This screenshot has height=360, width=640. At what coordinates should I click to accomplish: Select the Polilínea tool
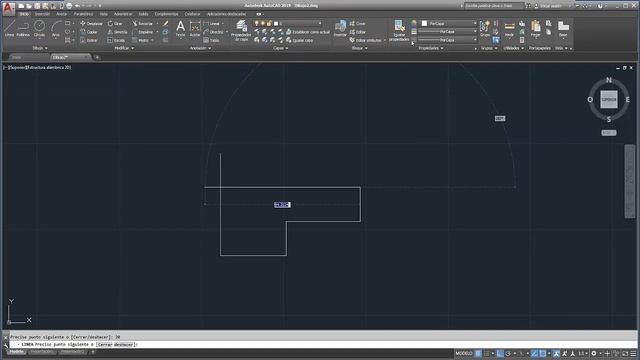click(23, 29)
